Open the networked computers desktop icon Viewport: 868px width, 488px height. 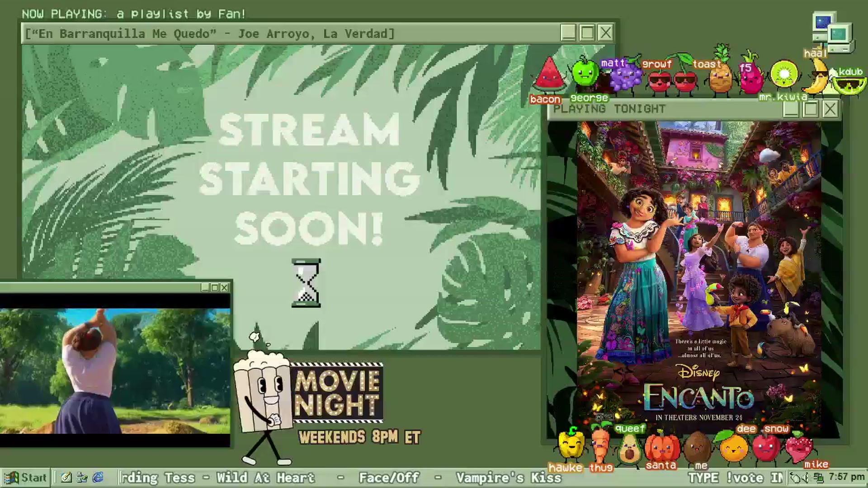833,33
